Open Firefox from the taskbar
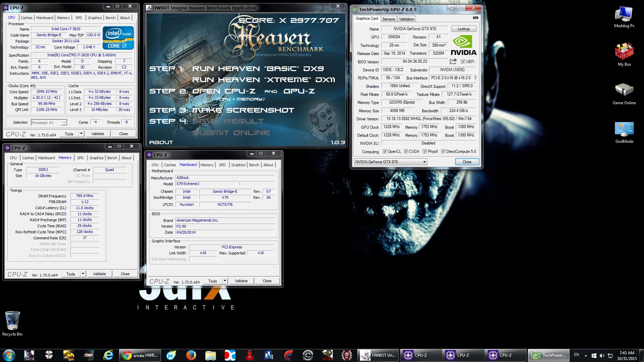The image size is (644, 362). (191, 355)
